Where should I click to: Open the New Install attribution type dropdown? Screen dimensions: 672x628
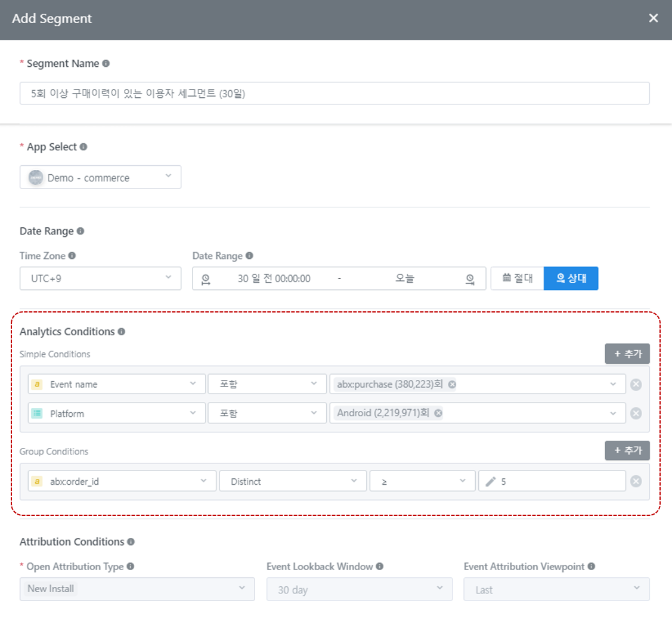click(137, 589)
